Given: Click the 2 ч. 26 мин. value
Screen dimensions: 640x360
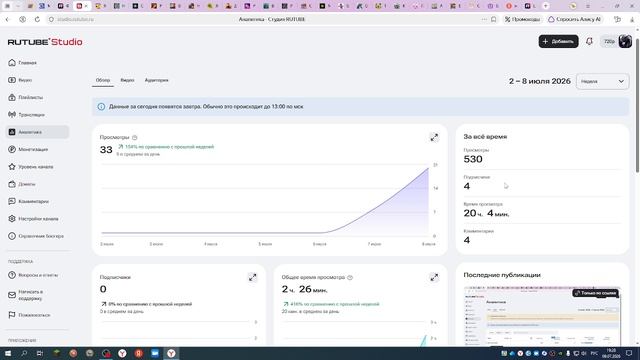Looking at the screenshot, I should coord(304,289).
